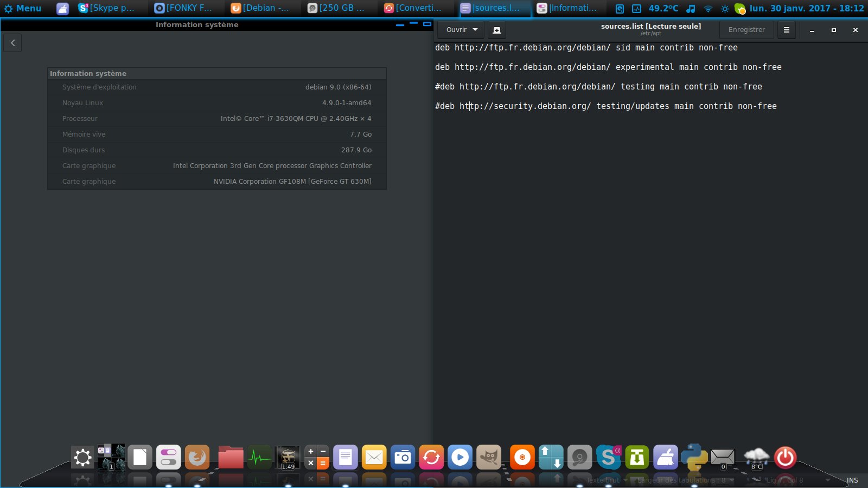Open Skype from the dock
The width and height of the screenshot is (868, 488).
[609, 458]
